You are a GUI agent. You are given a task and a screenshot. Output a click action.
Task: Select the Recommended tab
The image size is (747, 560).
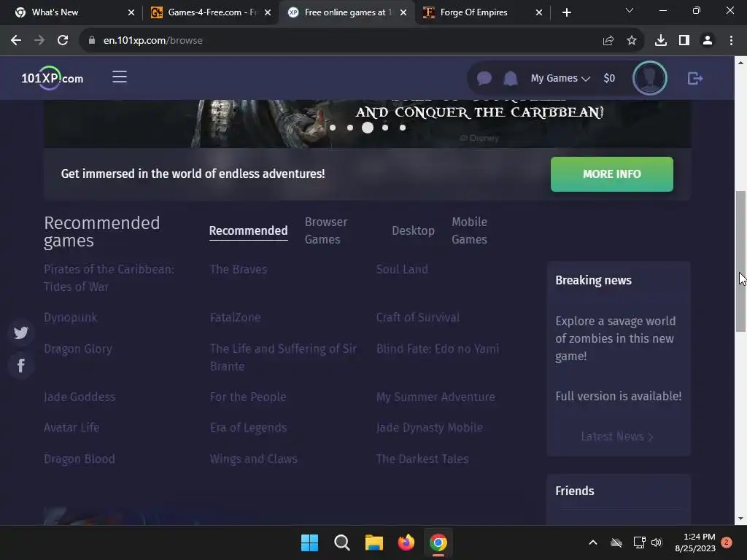[248, 231]
